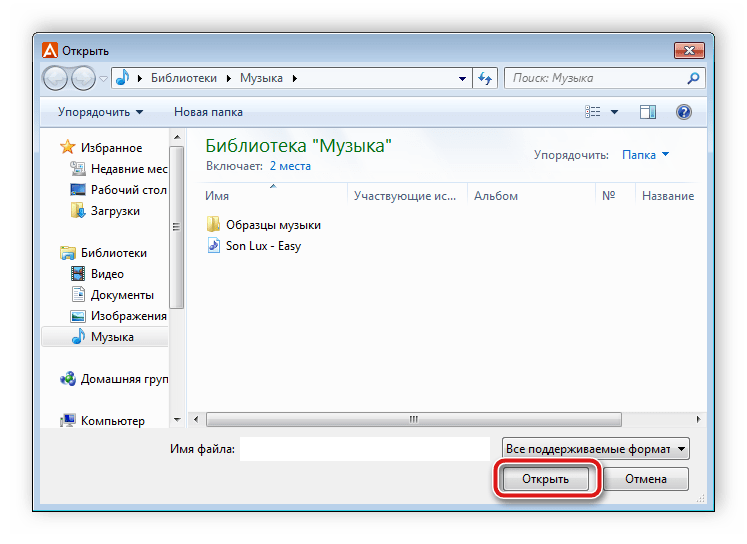
Task: Open the Упорядочить toolbar menu
Action: point(101,112)
